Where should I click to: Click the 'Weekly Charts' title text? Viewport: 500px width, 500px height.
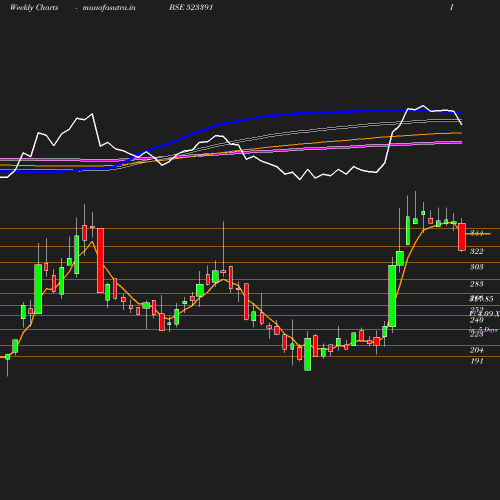34,7
